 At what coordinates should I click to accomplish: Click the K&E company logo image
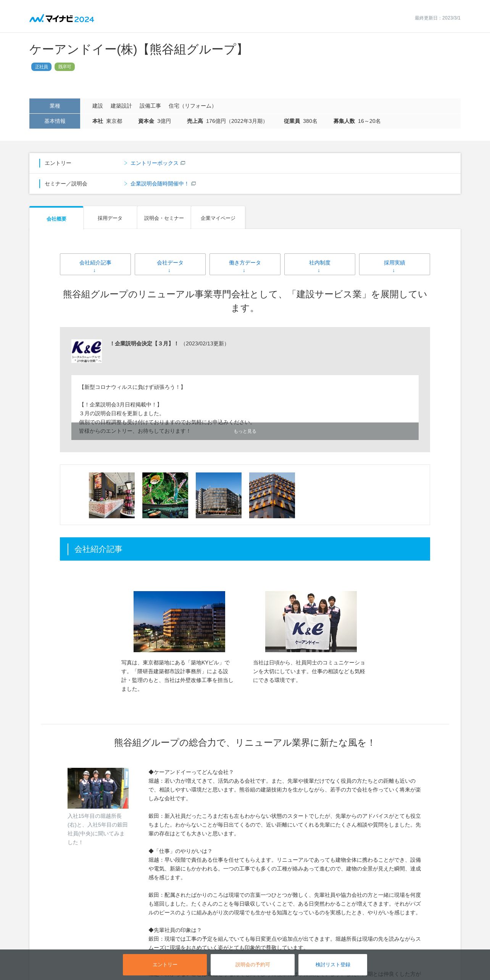[87, 351]
